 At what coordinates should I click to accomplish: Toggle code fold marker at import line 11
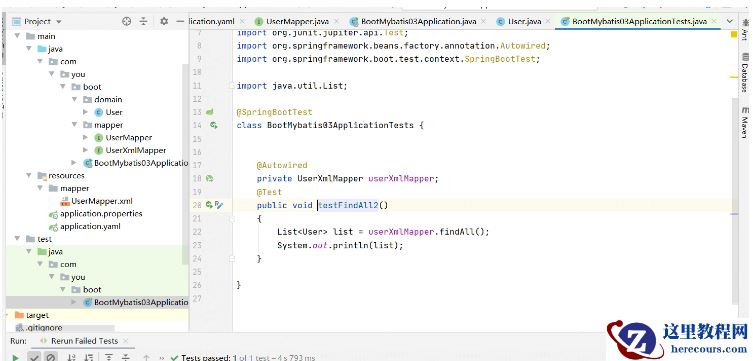pyautogui.click(x=232, y=86)
